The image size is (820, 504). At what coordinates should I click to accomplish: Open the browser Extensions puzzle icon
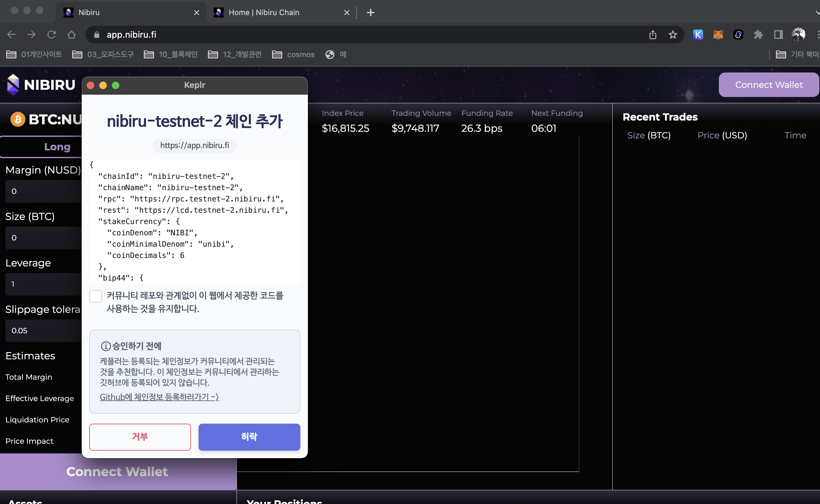click(x=758, y=35)
